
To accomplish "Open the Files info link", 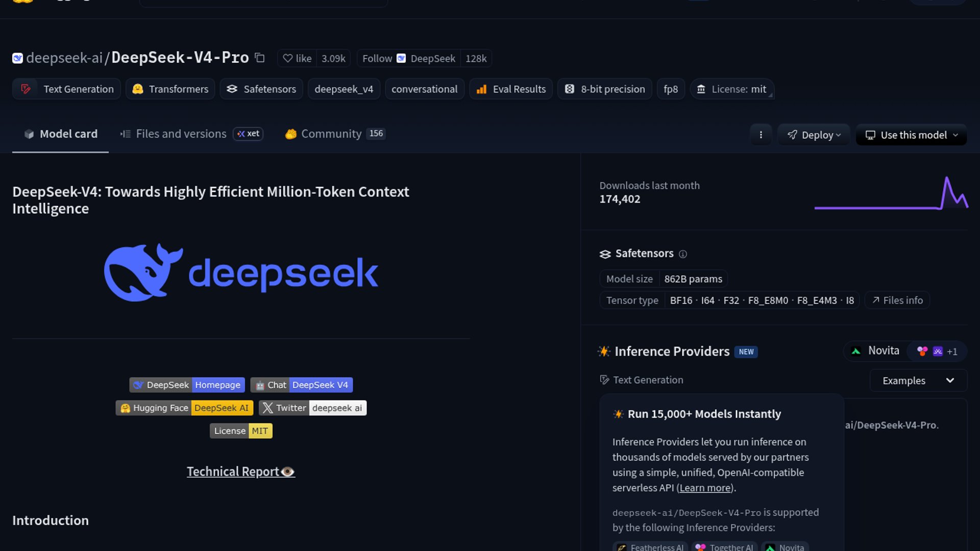I will coord(897,300).
